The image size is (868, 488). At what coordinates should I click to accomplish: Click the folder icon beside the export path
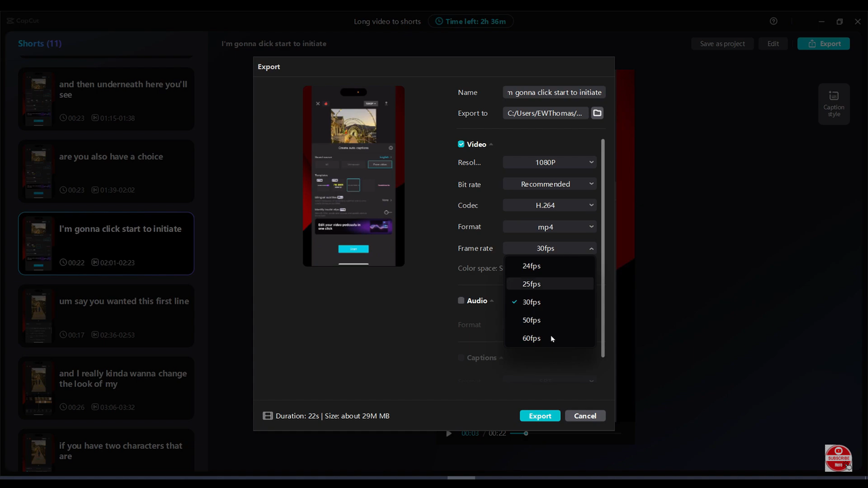click(x=597, y=113)
